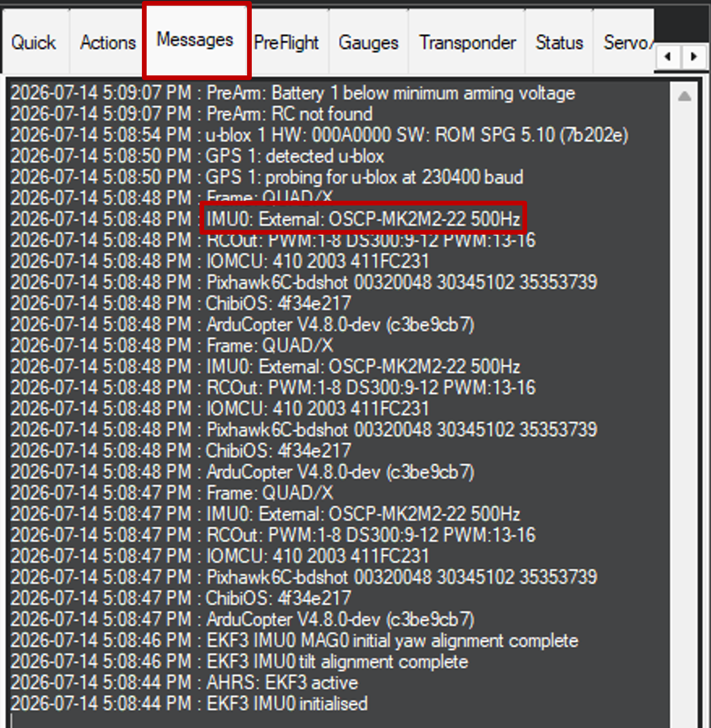The width and height of the screenshot is (711, 728).
Task: Select the 5:08:47 'Frame: QUAD/X' message
Action: tap(172, 493)
